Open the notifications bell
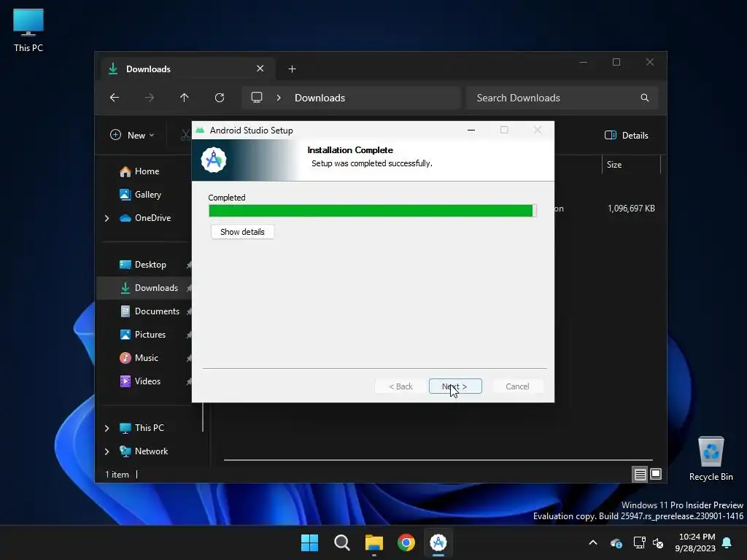This screenshot has width=747, height=560. pyautogui.click(x=727, y=542)
